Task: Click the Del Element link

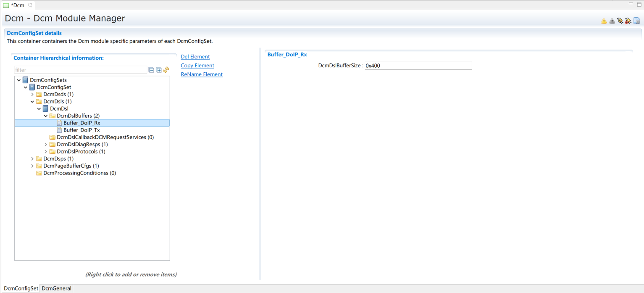Action: click(195, 57)
